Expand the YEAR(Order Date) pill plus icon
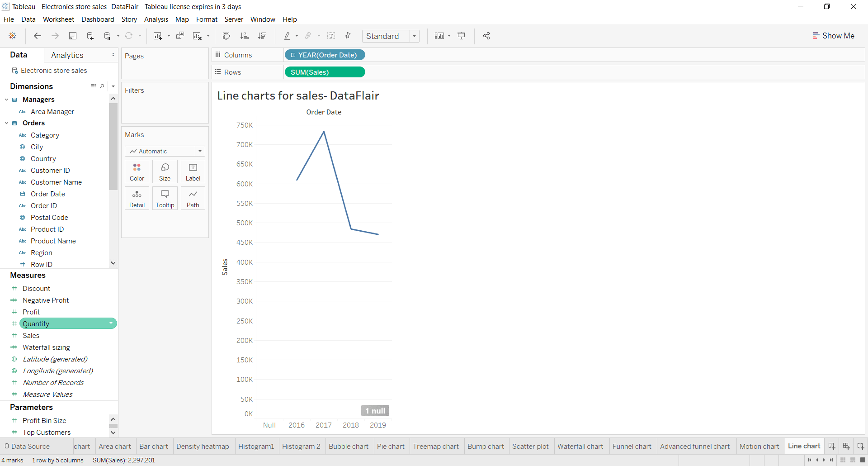 (293, 55)
